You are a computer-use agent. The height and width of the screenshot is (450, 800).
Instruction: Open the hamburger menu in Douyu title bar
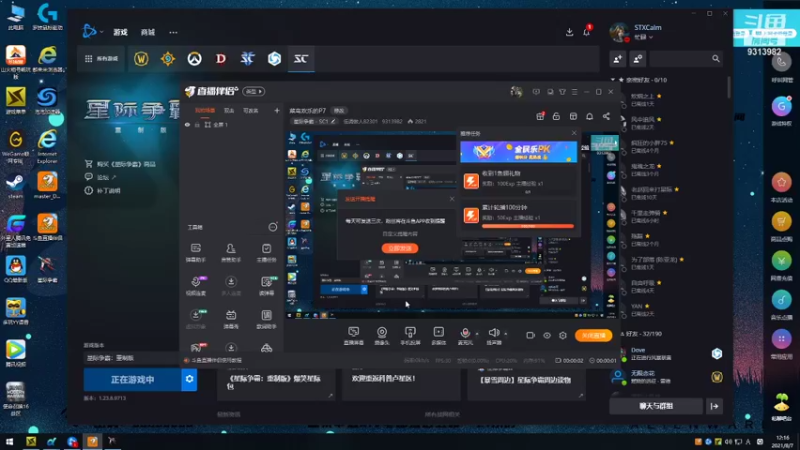pos(574,92)
